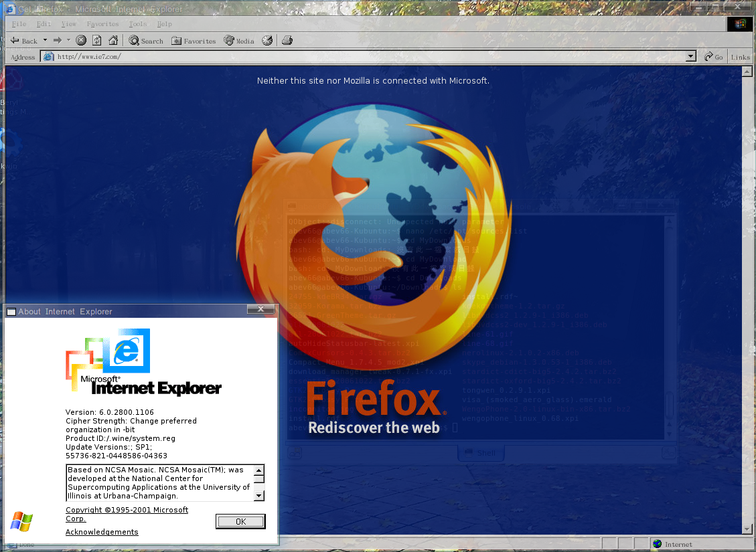
Task: Open the View menu
Action: pos(68,23)
